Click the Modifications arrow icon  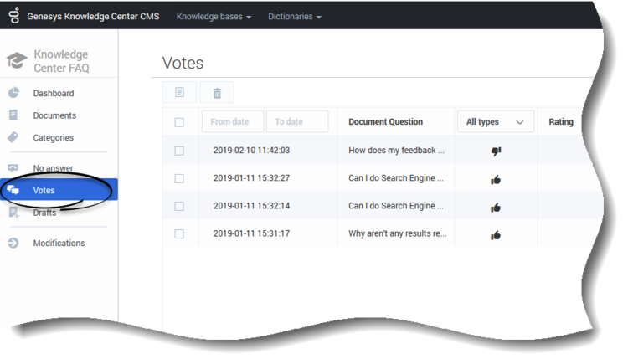coord(13,243)
